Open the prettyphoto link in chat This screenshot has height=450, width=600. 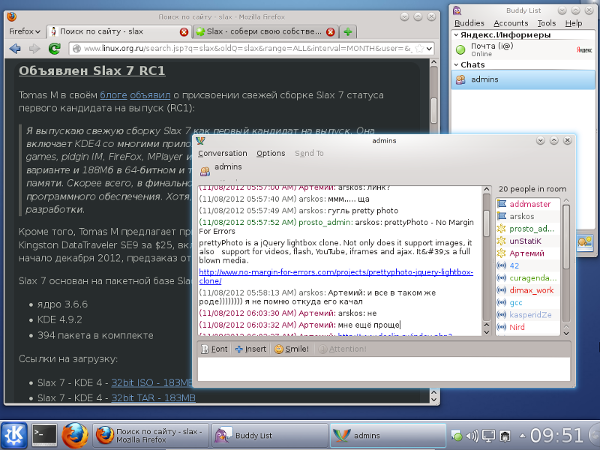(x=336, y=276)
